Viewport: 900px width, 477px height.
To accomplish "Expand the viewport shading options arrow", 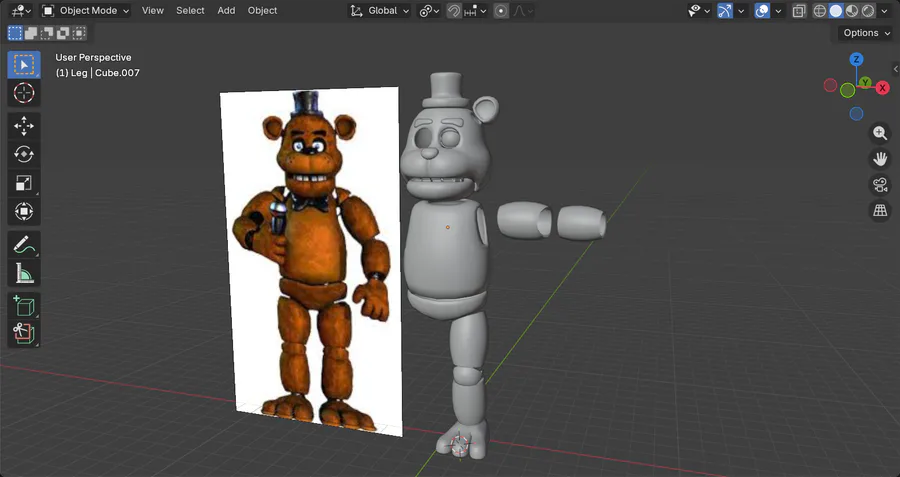I will 884,11.
